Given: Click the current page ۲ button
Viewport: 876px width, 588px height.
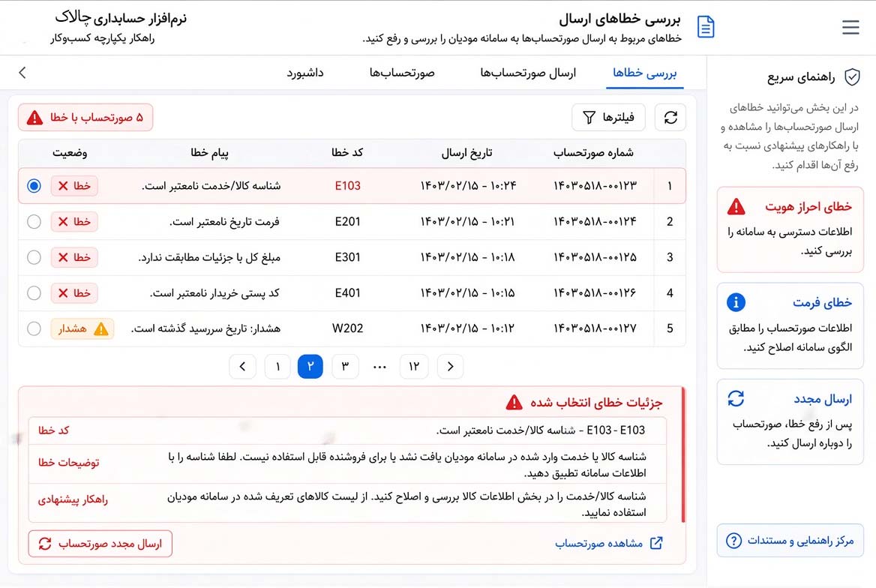Looking at the screenshot, I should click(x=310, y=367).
